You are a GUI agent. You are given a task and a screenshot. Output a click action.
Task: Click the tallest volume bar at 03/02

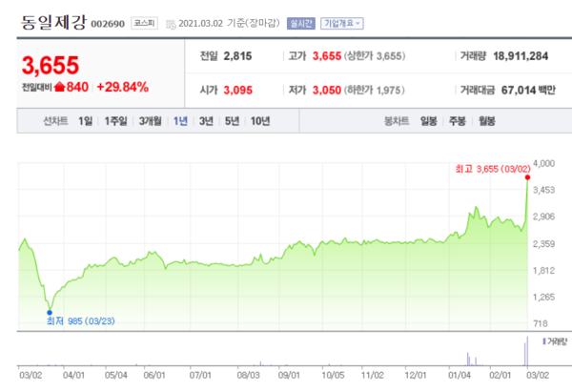tap(527, 351)
